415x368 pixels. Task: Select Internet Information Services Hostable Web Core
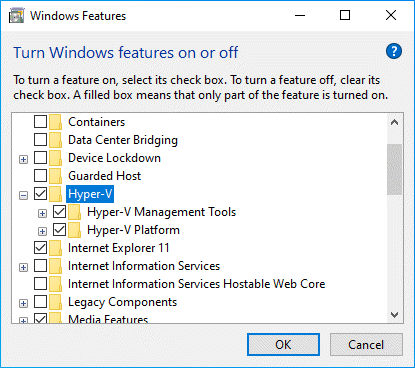196,284
